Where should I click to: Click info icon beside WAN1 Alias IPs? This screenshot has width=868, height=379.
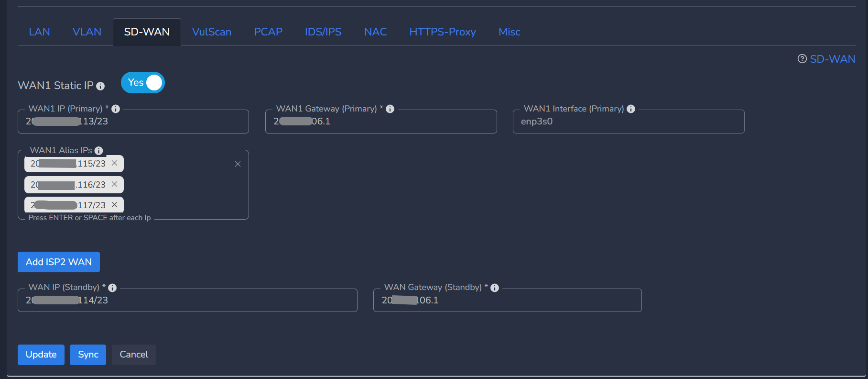(99, 151)
